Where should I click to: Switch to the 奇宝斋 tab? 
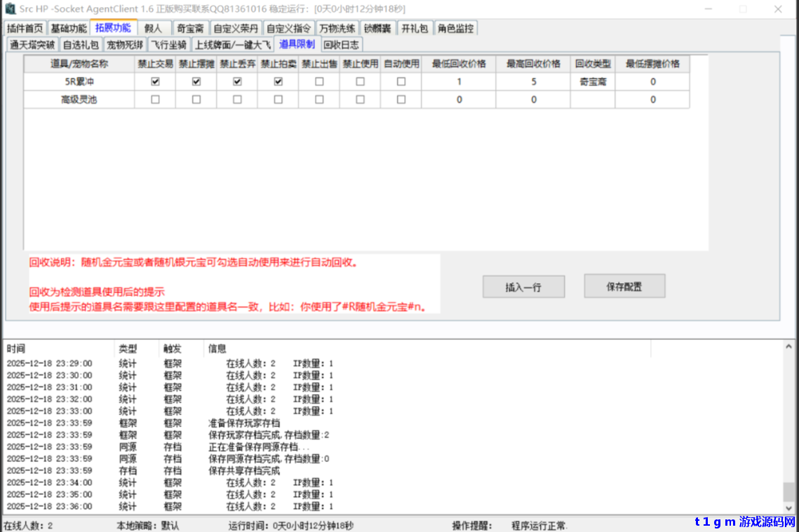coord(189,28)
